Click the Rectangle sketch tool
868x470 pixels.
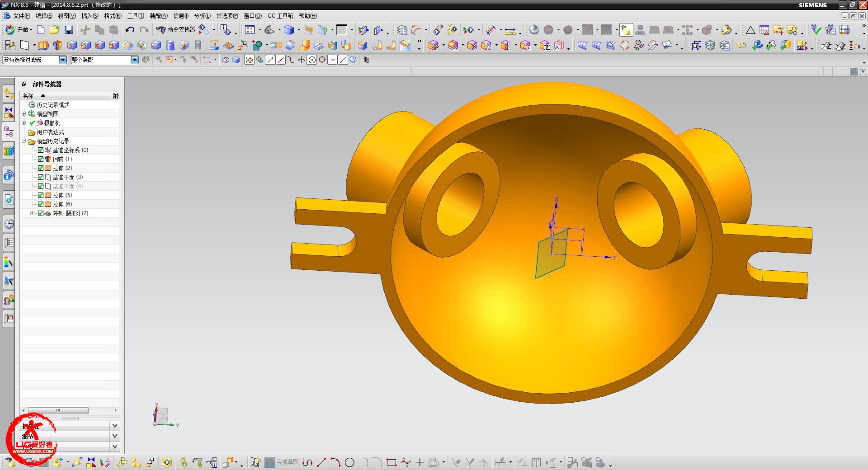pos(392,462)
